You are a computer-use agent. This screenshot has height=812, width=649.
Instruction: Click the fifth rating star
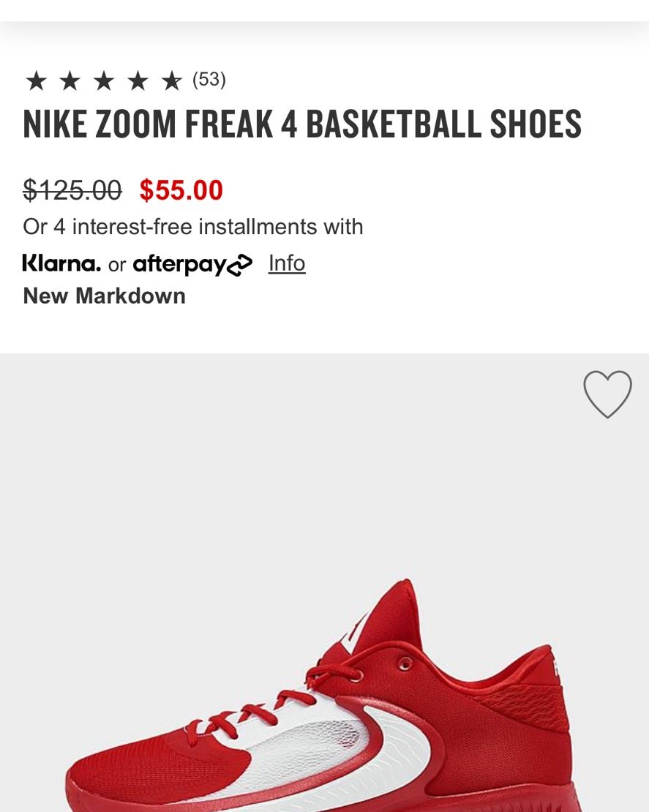pyautogui.click(x=171, y=81)
